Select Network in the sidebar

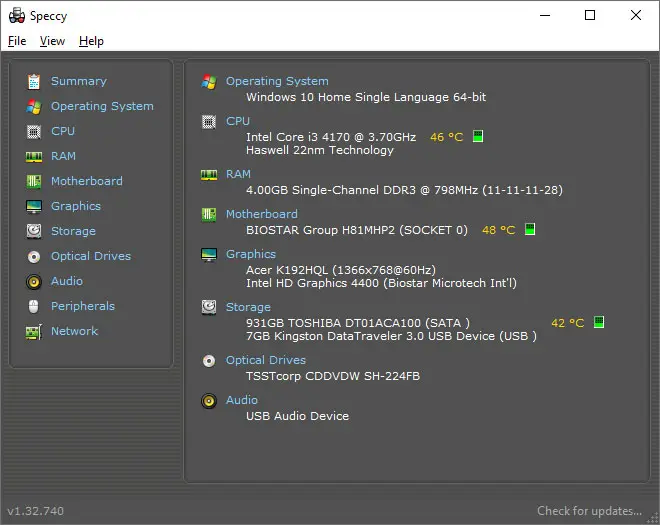[x=75, y=331]
